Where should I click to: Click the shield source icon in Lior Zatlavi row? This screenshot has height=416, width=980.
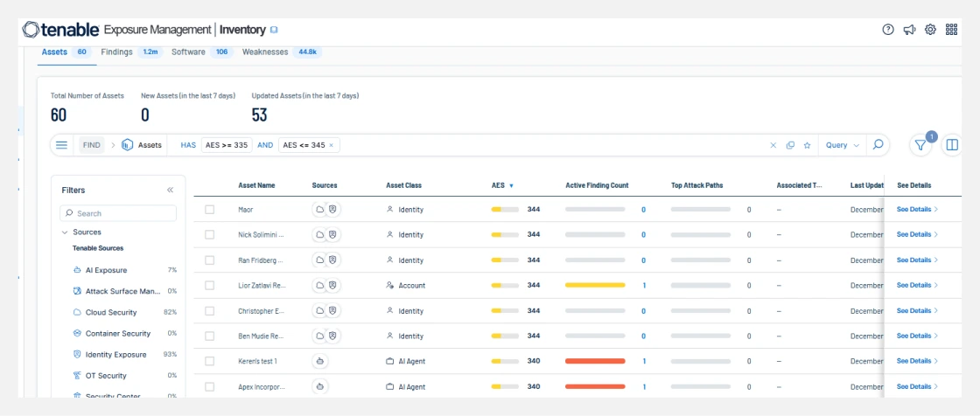[x=333, y=285]
